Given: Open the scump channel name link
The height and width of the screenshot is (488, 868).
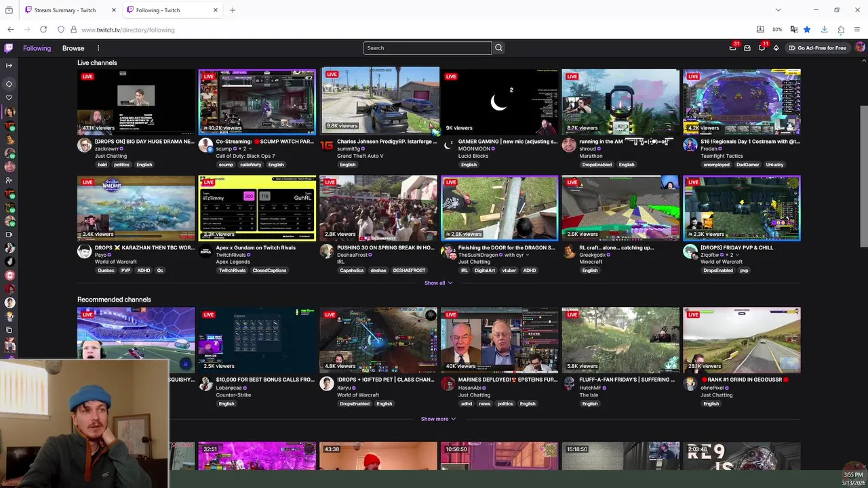Looking at the screenshot, I should (224, 149).
